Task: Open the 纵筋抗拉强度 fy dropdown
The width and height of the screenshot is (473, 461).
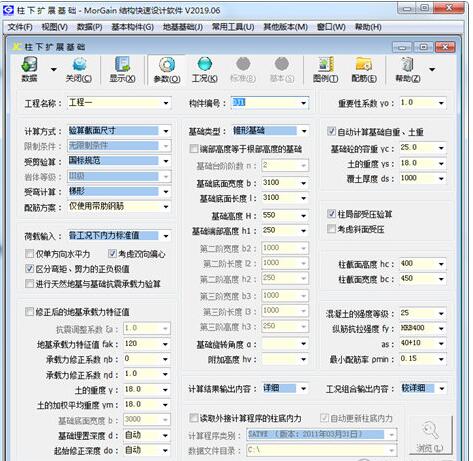Action: (x=441, y=328)
